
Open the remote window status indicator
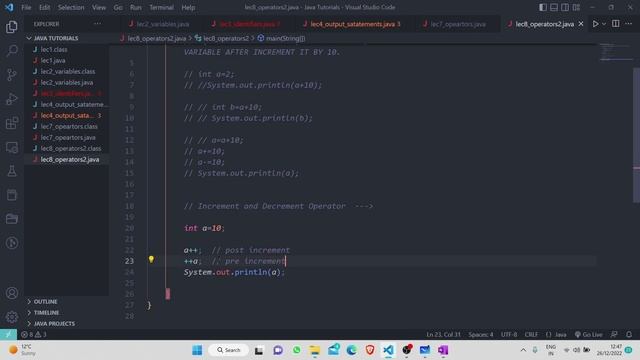click(x=8, y=334)
